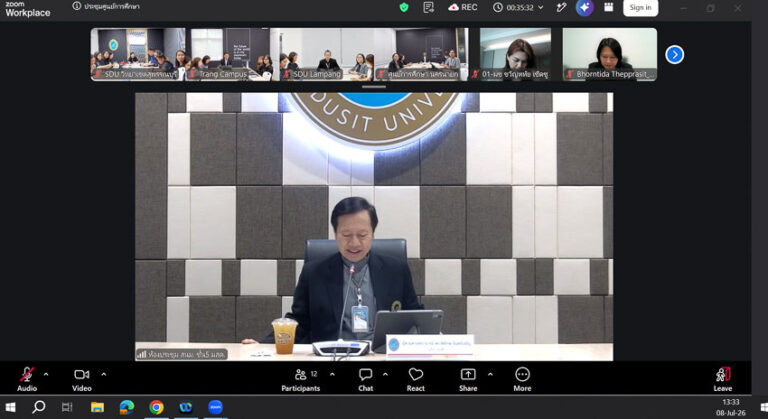Expand video options arrow next to Video
Image resolution: width=768 pixels, height=419 pixels.
[104, 374]
